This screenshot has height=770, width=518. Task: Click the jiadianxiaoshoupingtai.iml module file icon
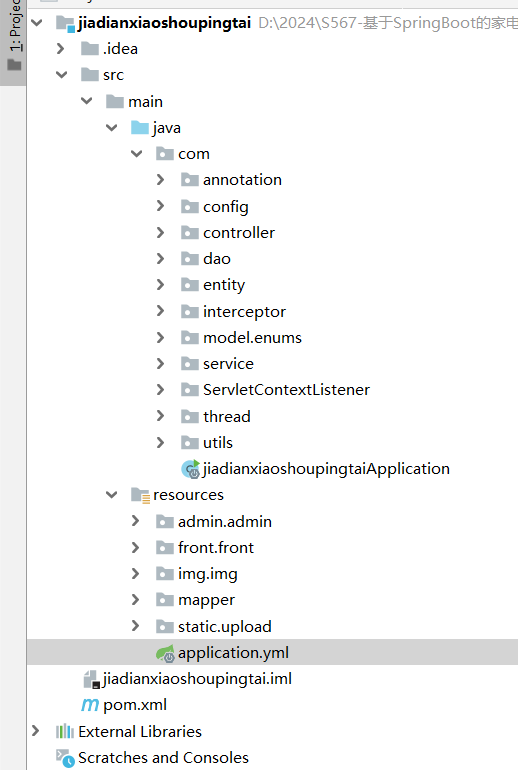tap(91, 679)
